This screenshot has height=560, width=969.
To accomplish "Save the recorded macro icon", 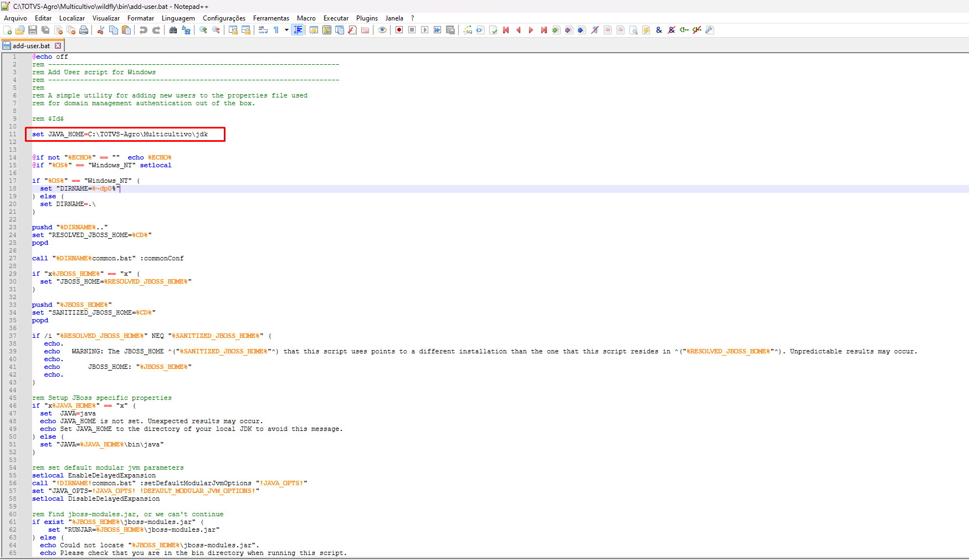I will (450, 30).
